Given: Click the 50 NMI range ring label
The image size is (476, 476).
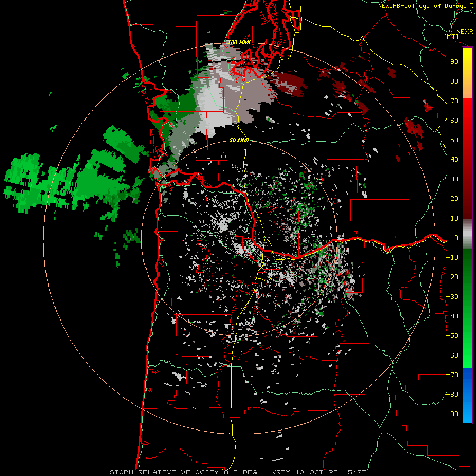Looking at the screenshot, I should 239,140.
